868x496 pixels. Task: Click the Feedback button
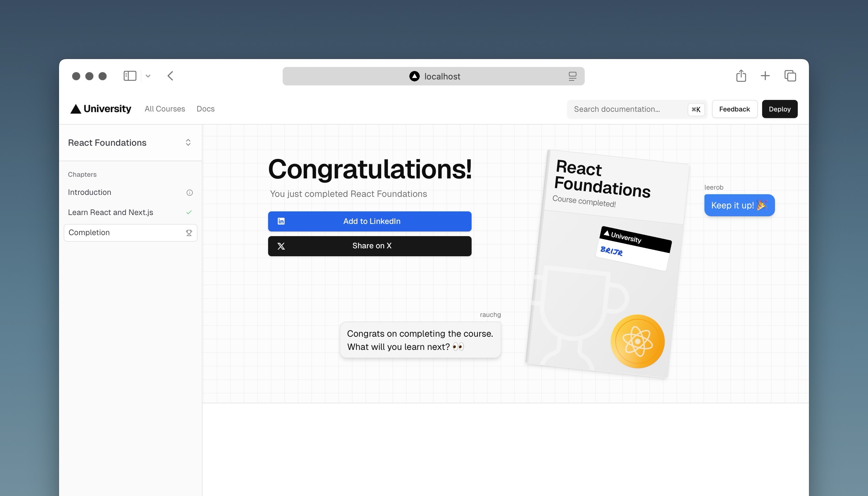(x=734, y=109)
